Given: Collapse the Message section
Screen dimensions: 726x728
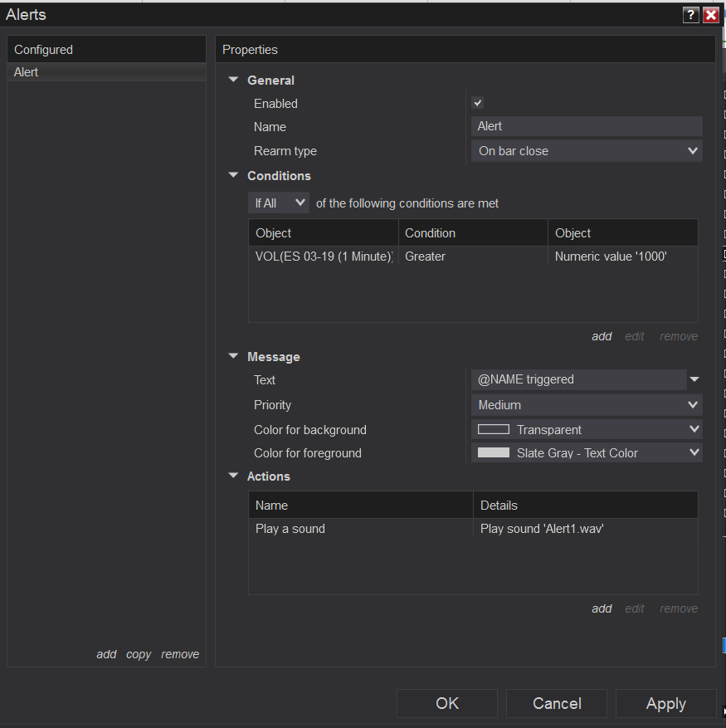Looking at the screenshot, I should [234, 357].
